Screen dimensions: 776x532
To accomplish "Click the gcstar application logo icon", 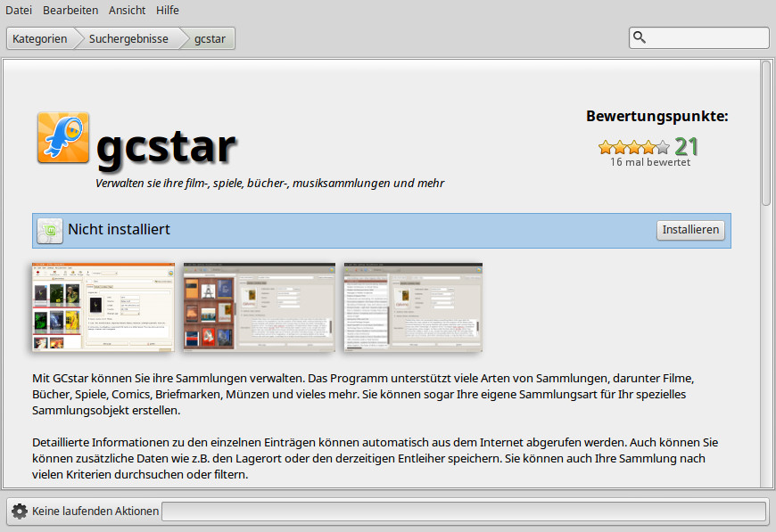I will (63, 138).
